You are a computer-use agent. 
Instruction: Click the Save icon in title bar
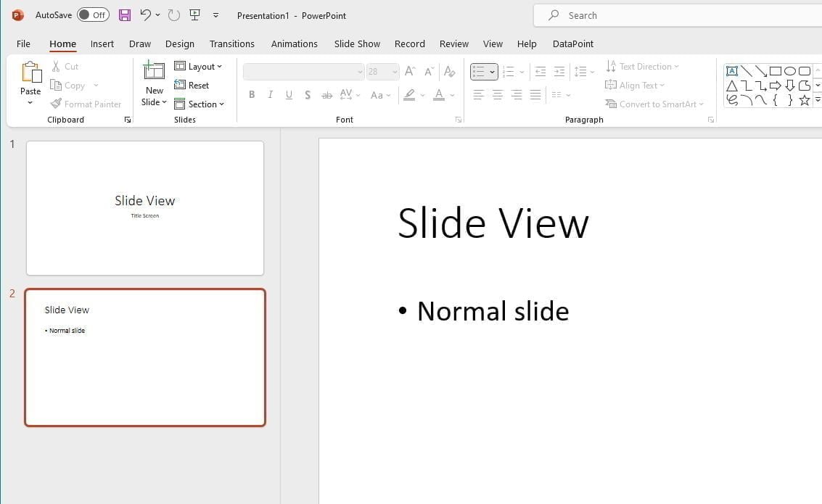(x=125, y=15)
